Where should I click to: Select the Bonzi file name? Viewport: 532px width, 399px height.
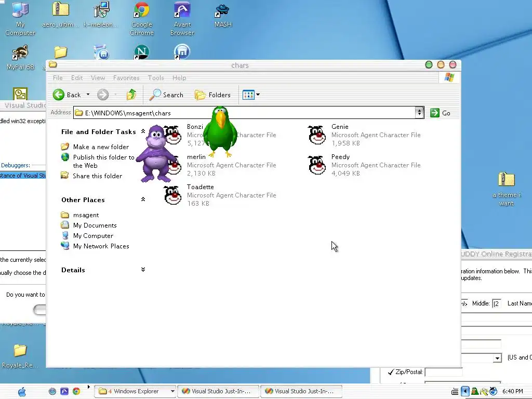pyautogui.click(x=195, y=127)
